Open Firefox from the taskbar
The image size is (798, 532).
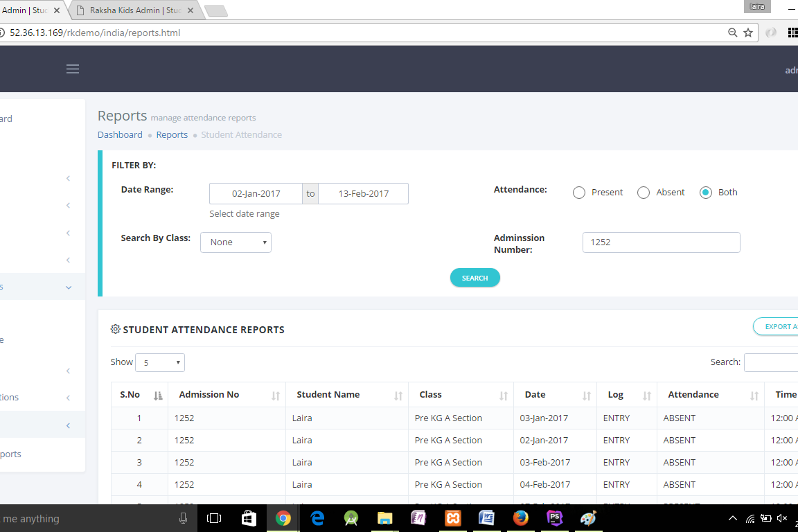(x=521, y=518)
